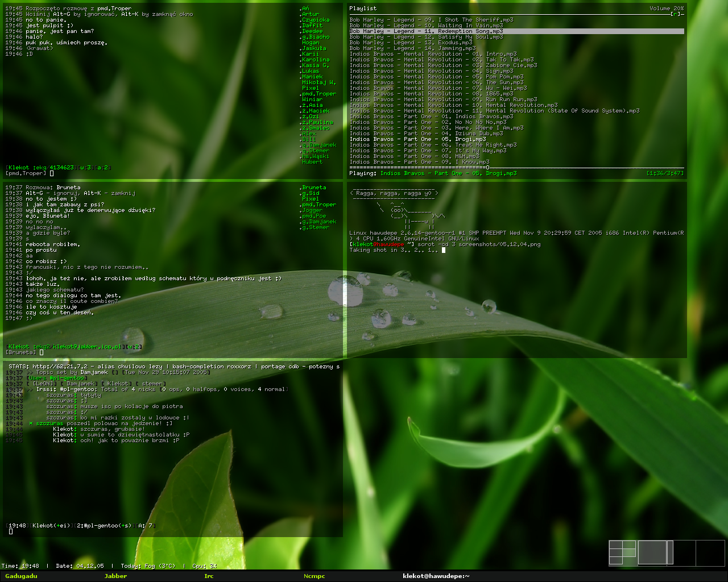Click the 1:36/3:47 elapsed time in ncmpc
This screenshot has height=582, width=728.
click(x=665, y=173)
